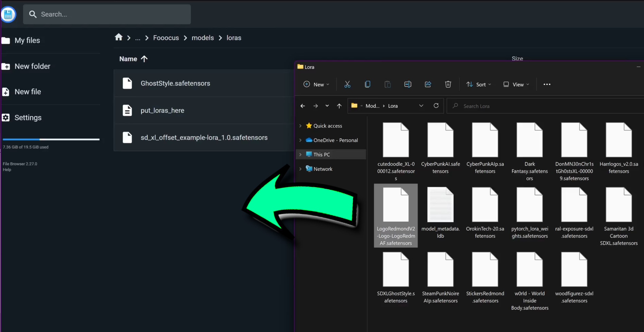Click the loras breadcrumb
The width and height of the screenshot is (644, 332).
click(234, 38)
